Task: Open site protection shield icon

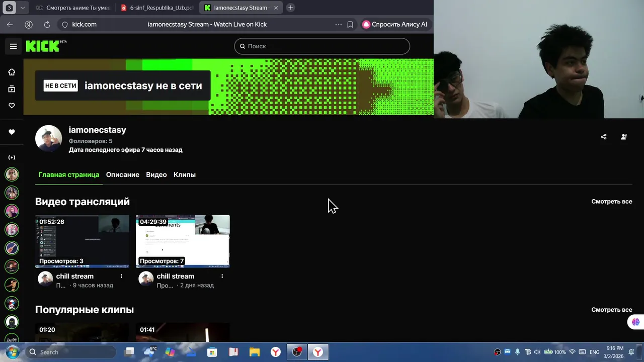Action: [x=65, y=24]
